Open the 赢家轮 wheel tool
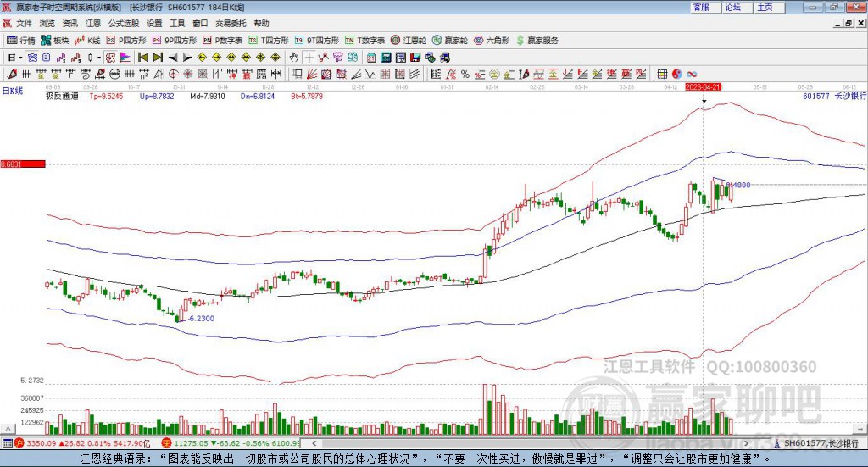This screenshot has height=467, width=868. [450, 41]
